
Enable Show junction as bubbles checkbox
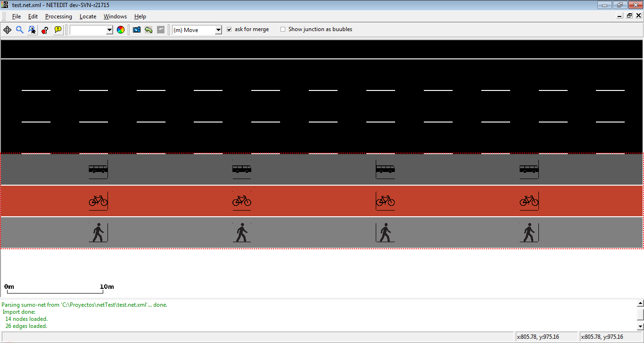click(x=283, y=29)
